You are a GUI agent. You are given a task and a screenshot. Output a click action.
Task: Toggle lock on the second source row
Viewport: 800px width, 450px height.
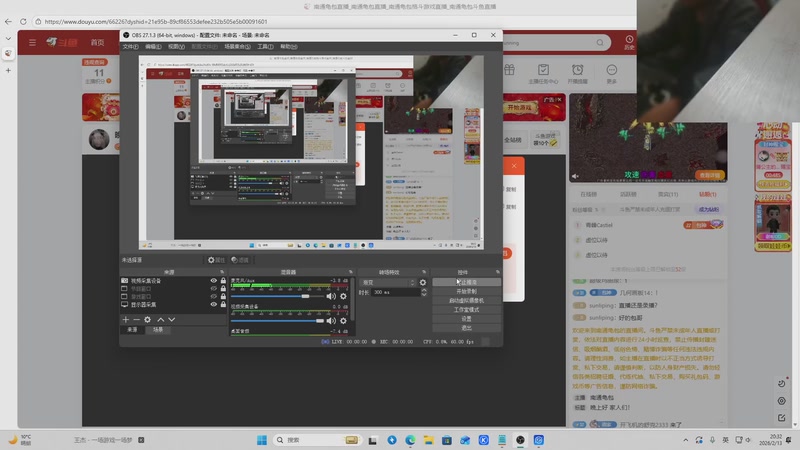point(223,288)
